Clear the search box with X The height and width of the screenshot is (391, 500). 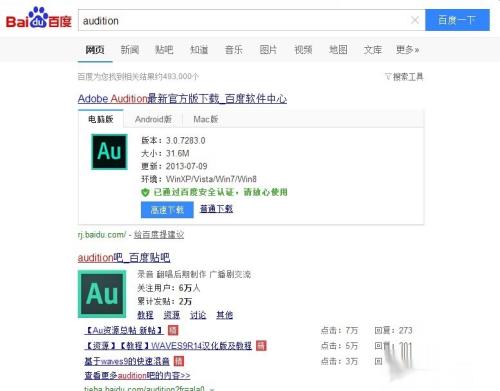click(415, 20)
